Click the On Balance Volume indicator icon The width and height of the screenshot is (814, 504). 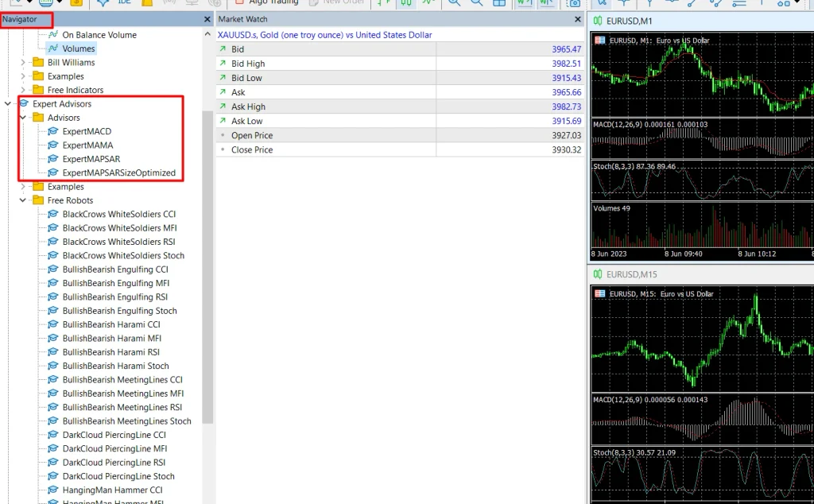[53, 35]
